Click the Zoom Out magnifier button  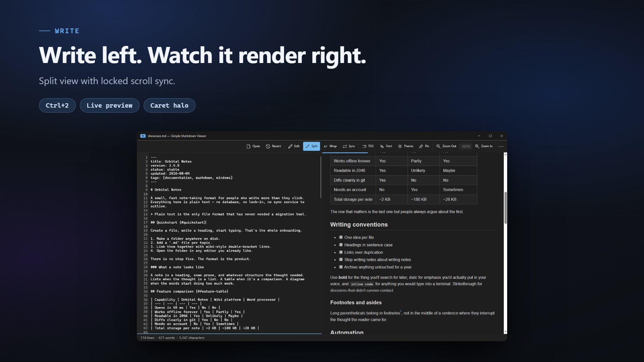(446, 146)
